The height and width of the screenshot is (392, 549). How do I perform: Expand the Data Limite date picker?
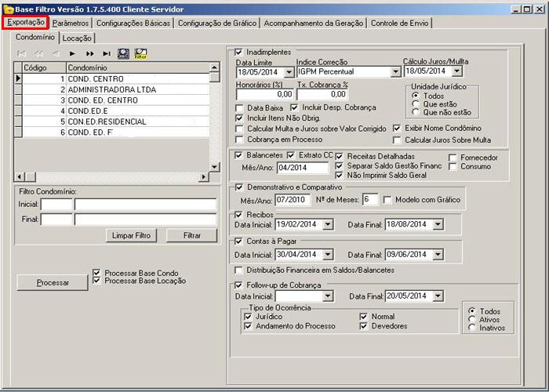[x=288, y=72]
